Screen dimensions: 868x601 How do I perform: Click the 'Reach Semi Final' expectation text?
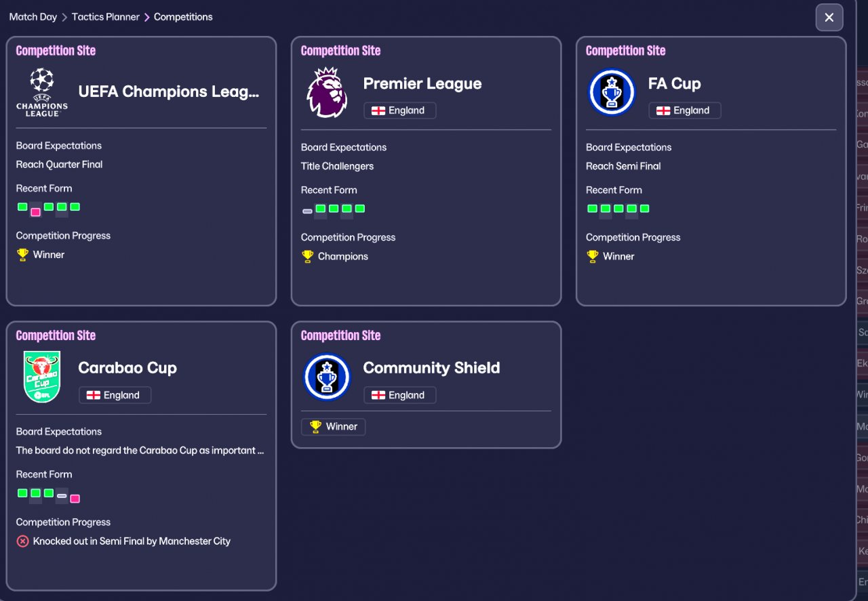click(623, 166)
